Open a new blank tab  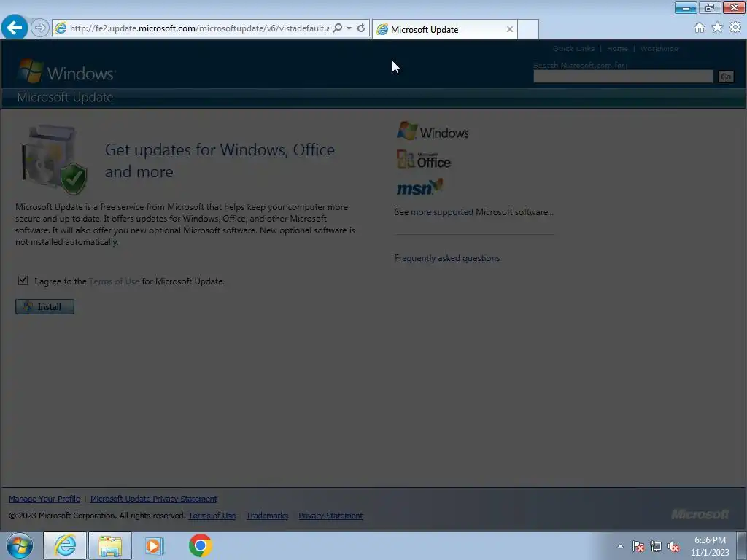528,29
